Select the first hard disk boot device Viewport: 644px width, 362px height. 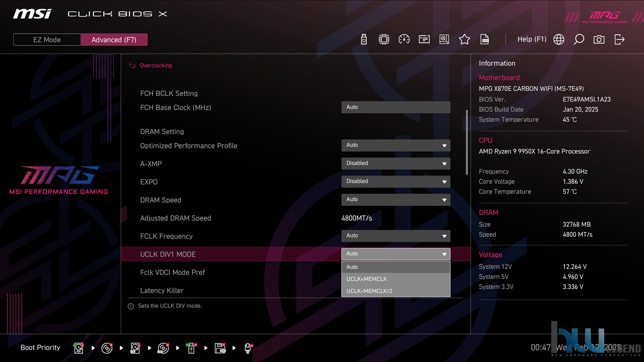pyautogui.click(x=79, y=348)
